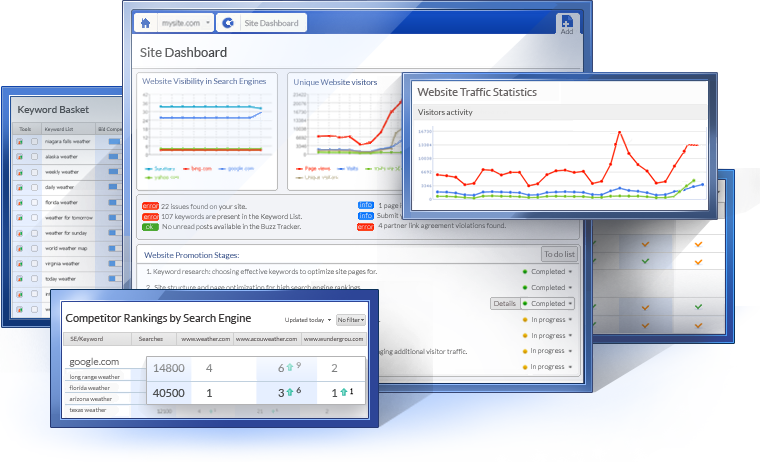This screenshot has height=462, width=760.
Task: Expand the Updated today dropdown
Action: click(309, 319)
